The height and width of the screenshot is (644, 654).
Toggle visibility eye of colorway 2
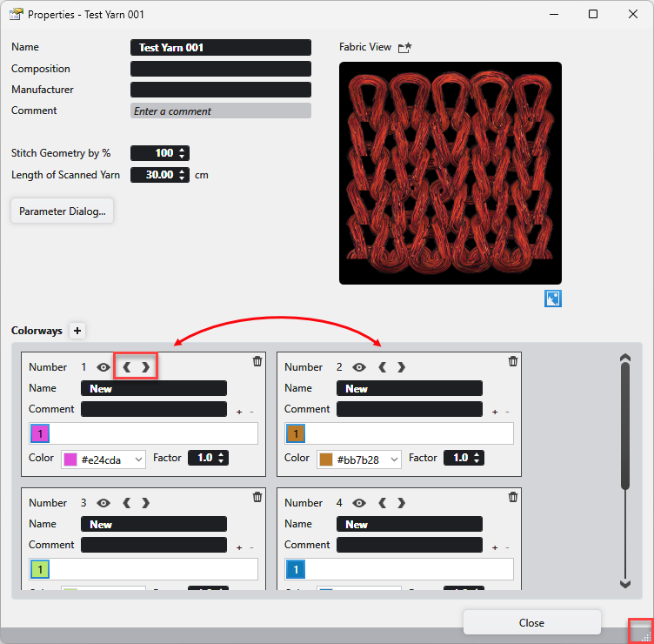359,367
